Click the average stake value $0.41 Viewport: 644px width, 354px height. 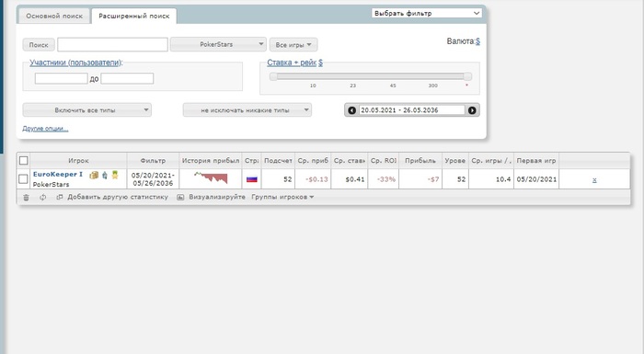pyautogui.click(x=355, y=179)
